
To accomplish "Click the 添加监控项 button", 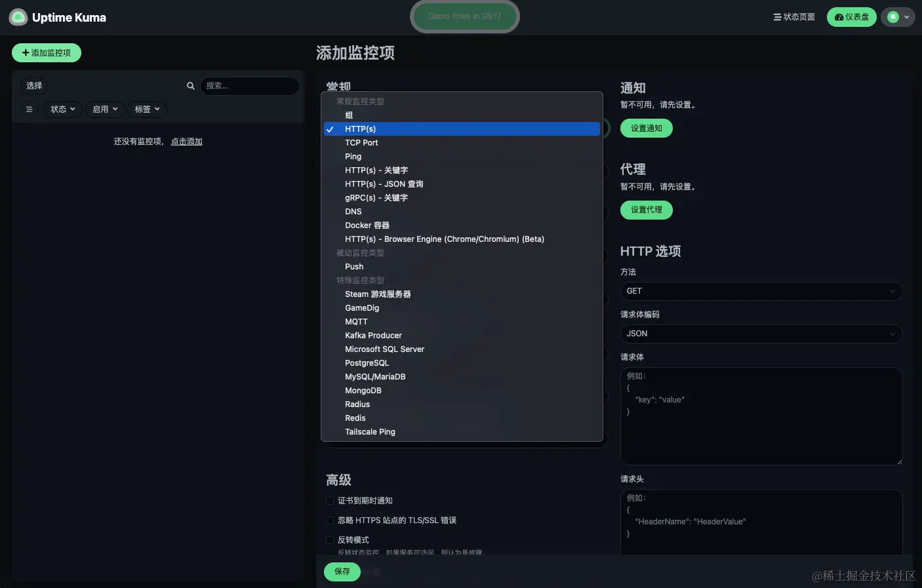I will click(x=47, y=53).
